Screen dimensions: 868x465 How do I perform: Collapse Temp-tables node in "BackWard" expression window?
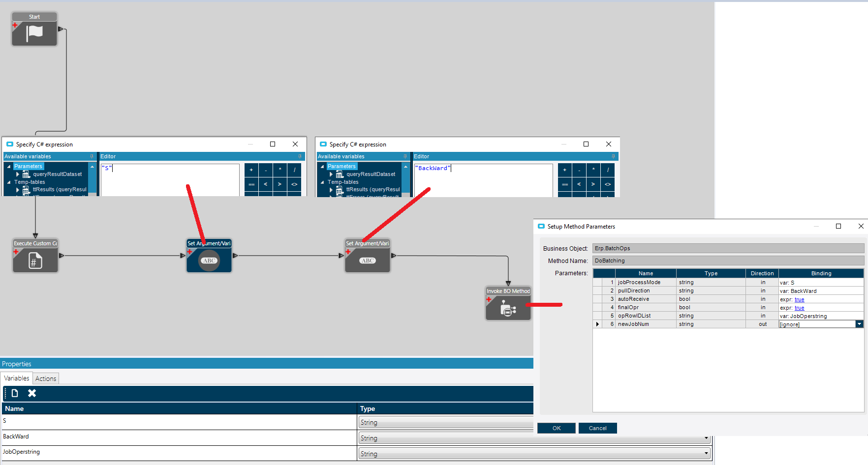point(322,182)
